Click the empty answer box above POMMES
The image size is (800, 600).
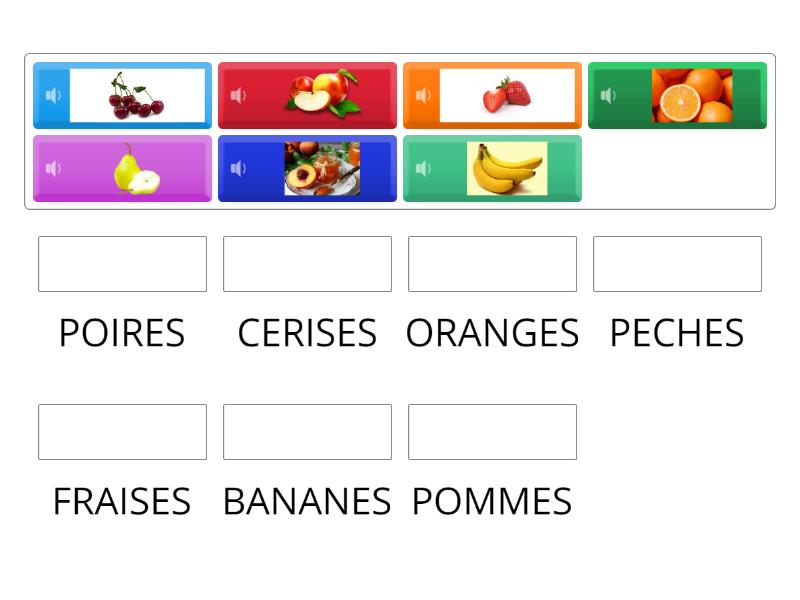point(492,431)
